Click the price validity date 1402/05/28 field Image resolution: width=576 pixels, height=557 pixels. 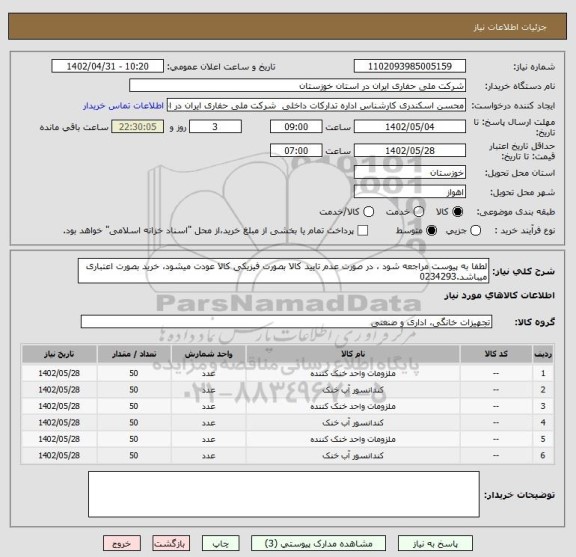click(x=410, y=151)
